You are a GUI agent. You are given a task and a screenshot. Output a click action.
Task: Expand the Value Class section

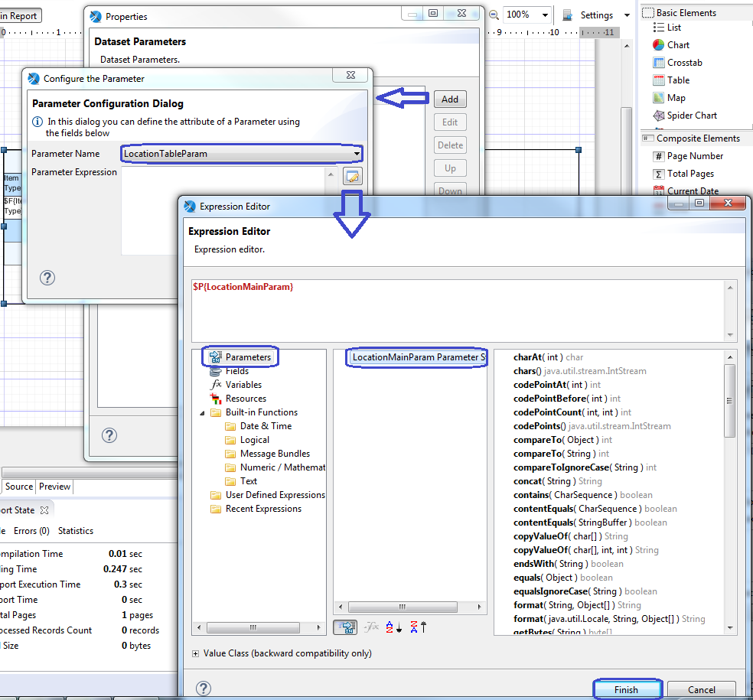[195, 653]
